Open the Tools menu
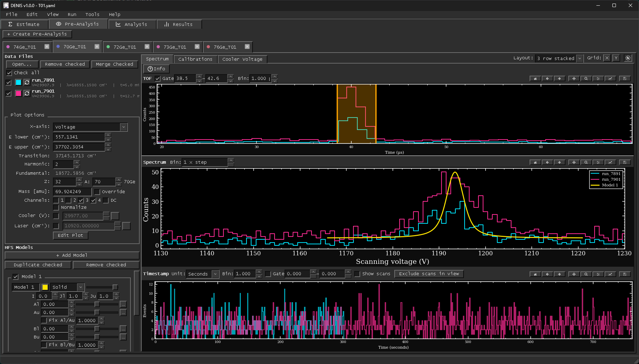This screenshot has width=639, height=364. pos(92,15)
